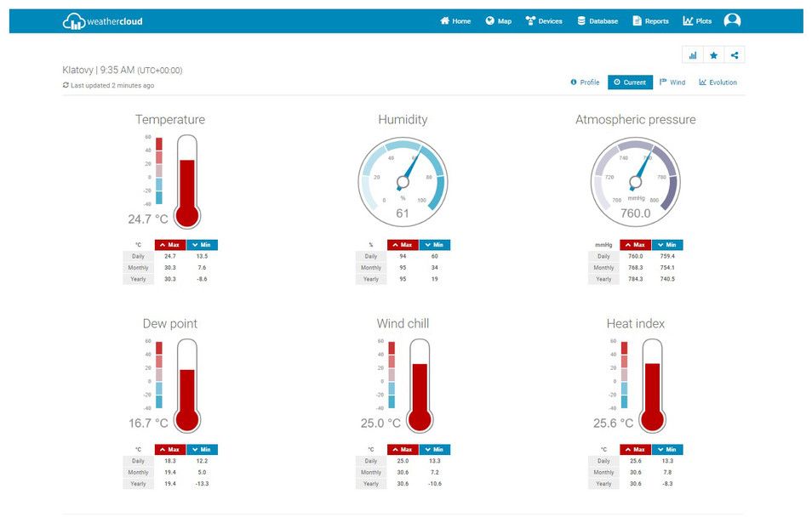The height and width of the screenshot is (523, 812).
Task: Click the Temperature thermometer graphic
Action: tap(187, 181)
